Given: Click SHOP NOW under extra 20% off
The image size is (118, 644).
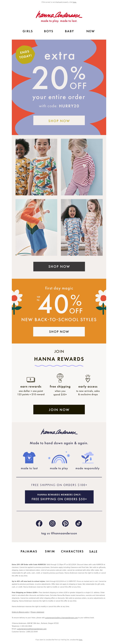Looking at the screenshot, I should pos(59,120).
